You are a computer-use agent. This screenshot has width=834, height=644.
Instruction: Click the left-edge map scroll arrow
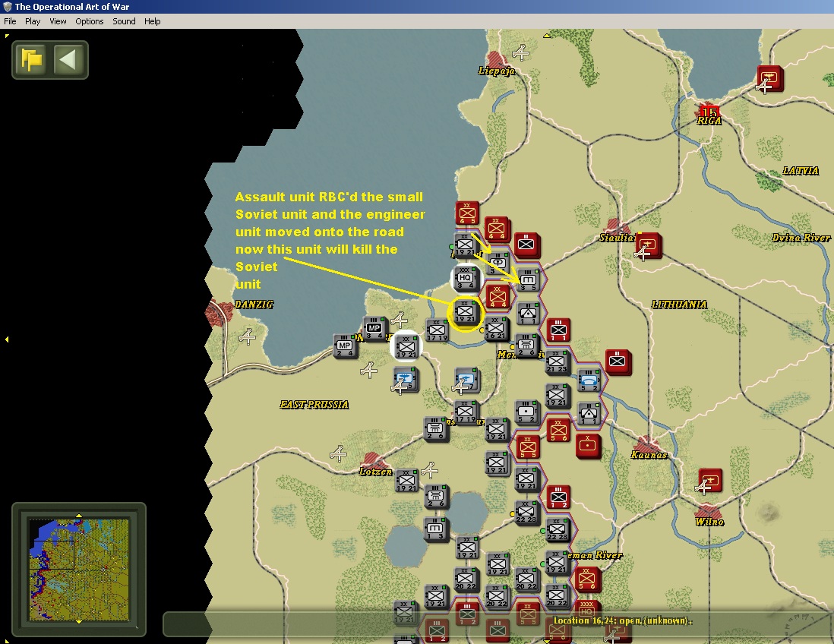click(x=6, y=339)
